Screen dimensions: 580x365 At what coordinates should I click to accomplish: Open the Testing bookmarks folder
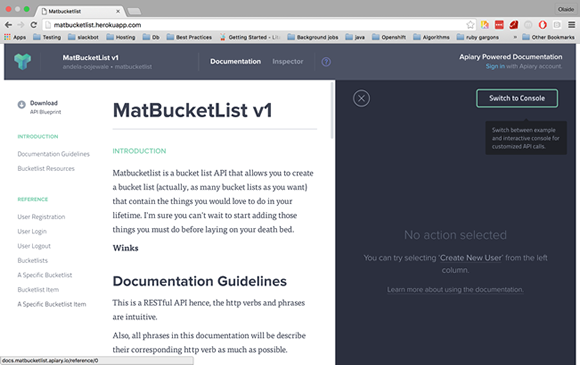pos(47,37)
